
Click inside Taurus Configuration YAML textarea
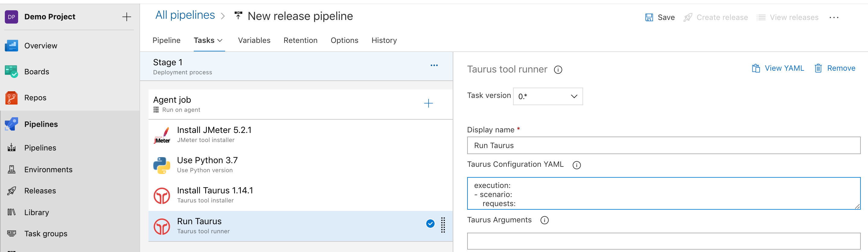[663, 194]
